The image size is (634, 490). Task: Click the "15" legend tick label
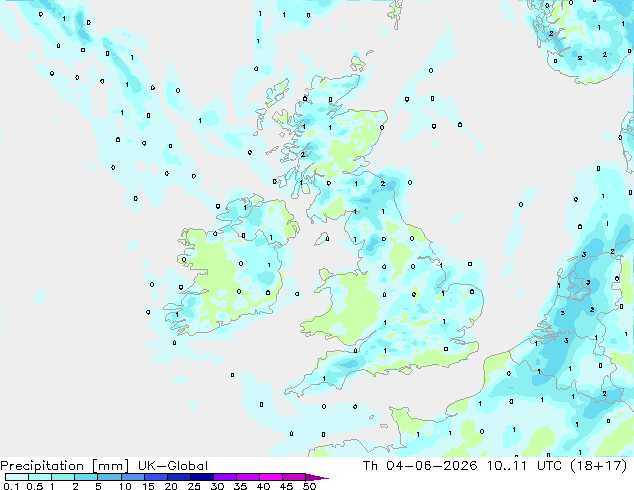[x=148, y=486]
